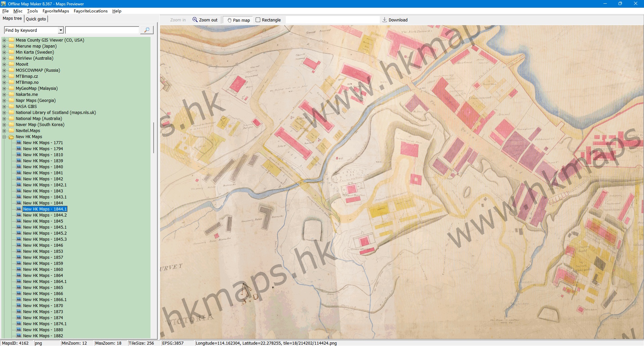Viewport: 644px width, 346px height.
Task: Open the Tools menu
Action: [x=32, y=11]
